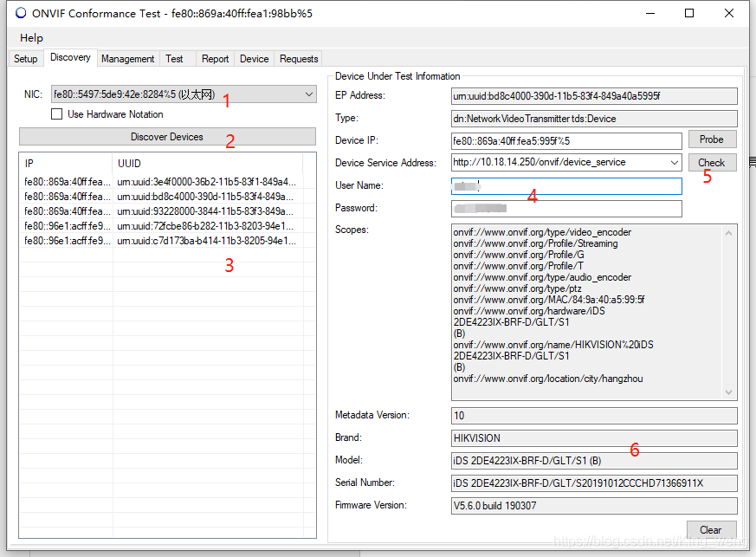The width and height of the screenshot is (756, 557).
Task: Click inside the User Name field
Action: [x=563, y=185]
